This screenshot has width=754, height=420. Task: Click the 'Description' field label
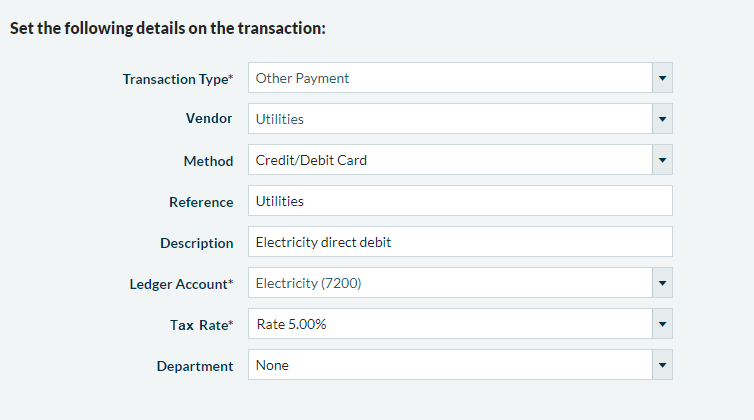coord(196,243)
